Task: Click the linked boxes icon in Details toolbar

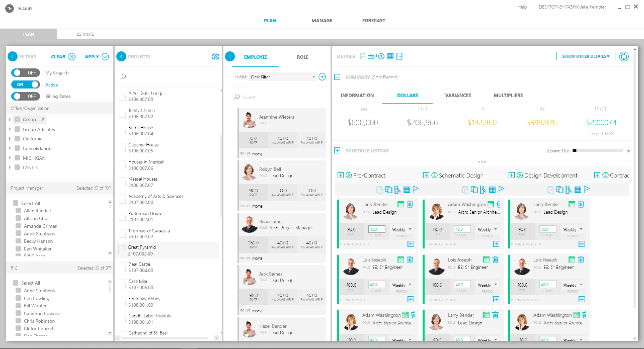Action: (x=372, y=56)
